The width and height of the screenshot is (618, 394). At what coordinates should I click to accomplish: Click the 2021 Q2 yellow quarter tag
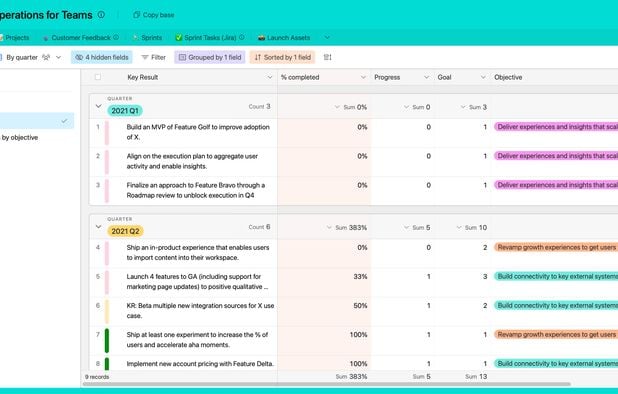(125, 231)
